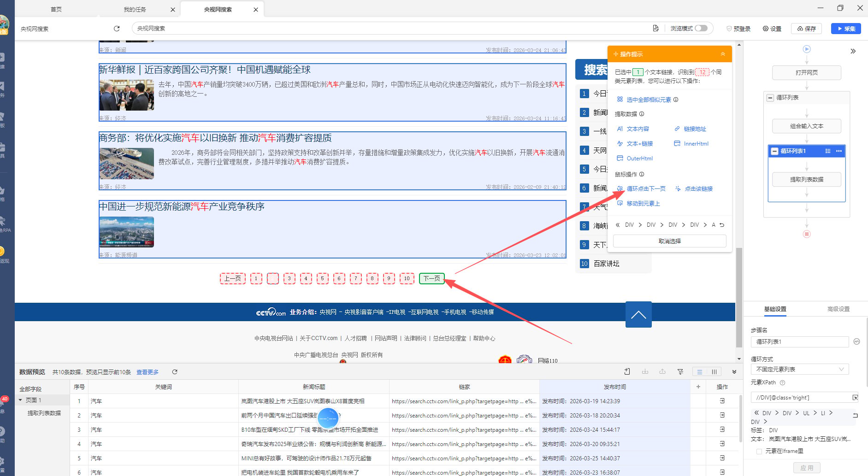Collapse the 循环列表 loop block

tap(770, 98)
